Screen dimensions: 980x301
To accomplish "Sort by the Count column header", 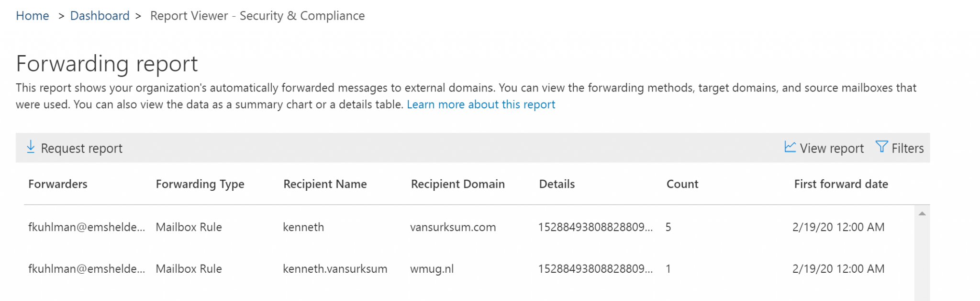I will pos(682,184).
